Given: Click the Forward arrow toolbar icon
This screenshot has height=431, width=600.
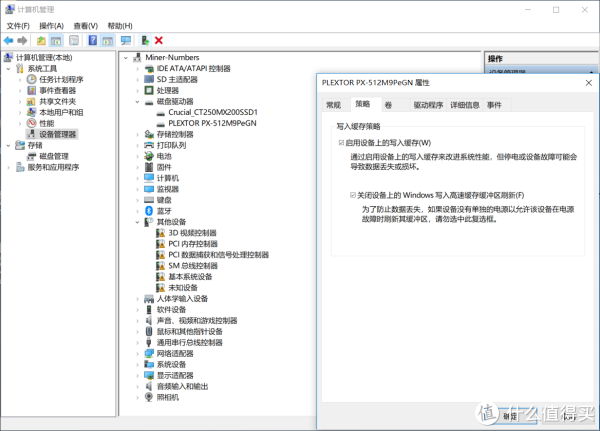Looking at the screenshot, I should pos(22,40).
